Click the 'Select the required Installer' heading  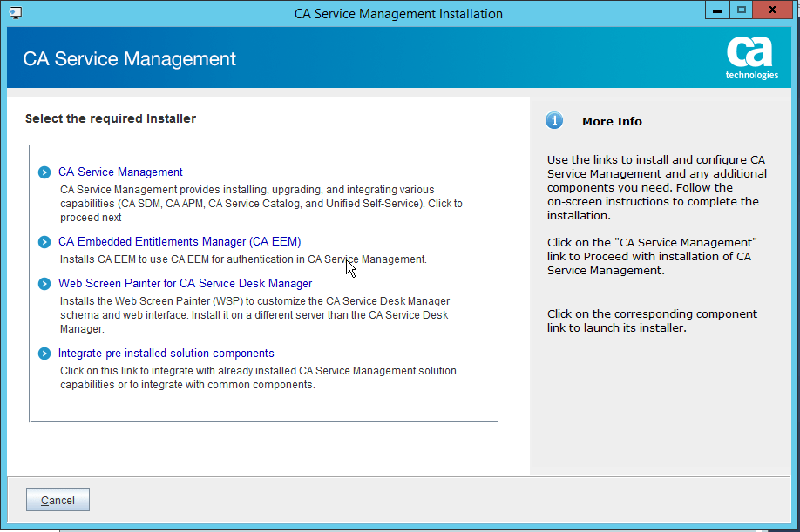(x=111, y=118)
